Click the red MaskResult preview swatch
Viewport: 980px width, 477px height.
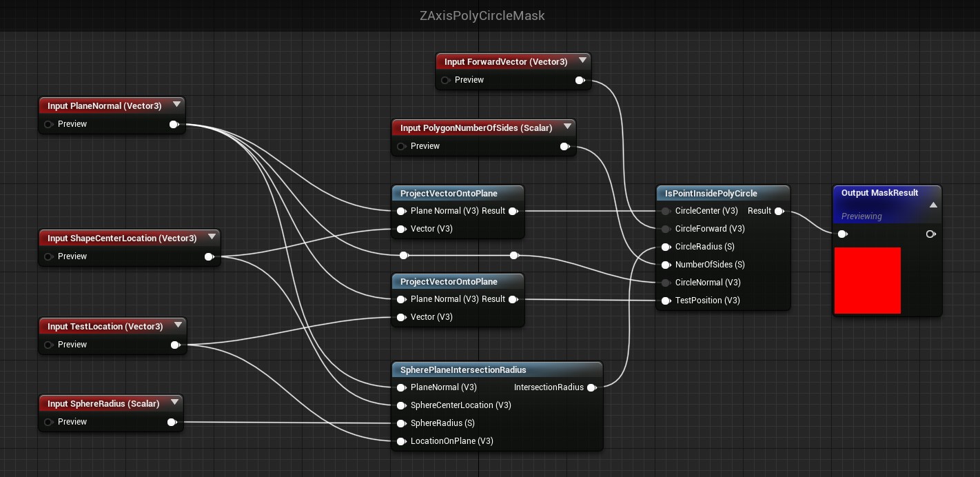point(867,281)
